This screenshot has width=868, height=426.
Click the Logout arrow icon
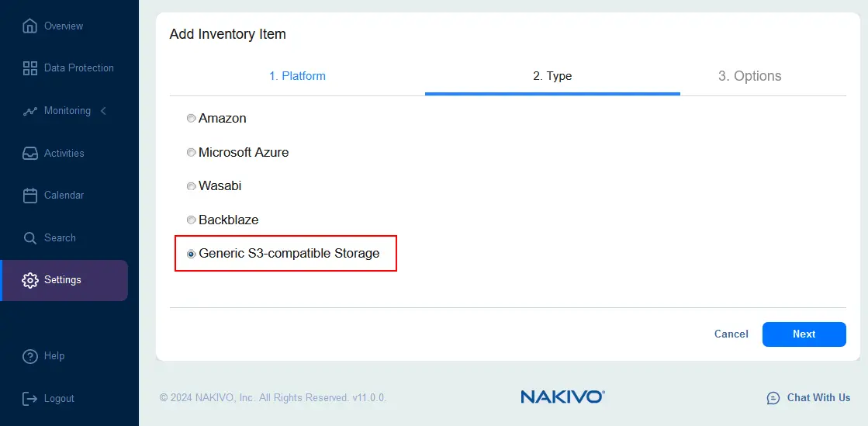[30, 398]
